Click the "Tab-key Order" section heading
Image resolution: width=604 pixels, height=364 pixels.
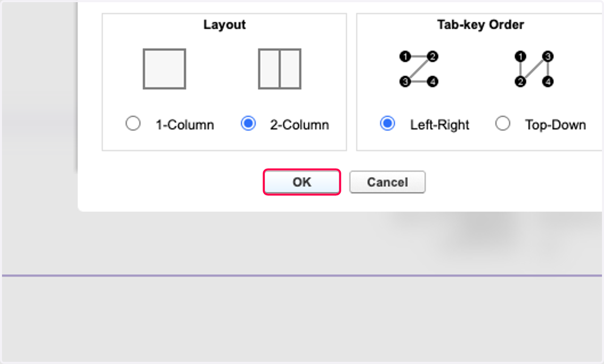click(481, 25)
